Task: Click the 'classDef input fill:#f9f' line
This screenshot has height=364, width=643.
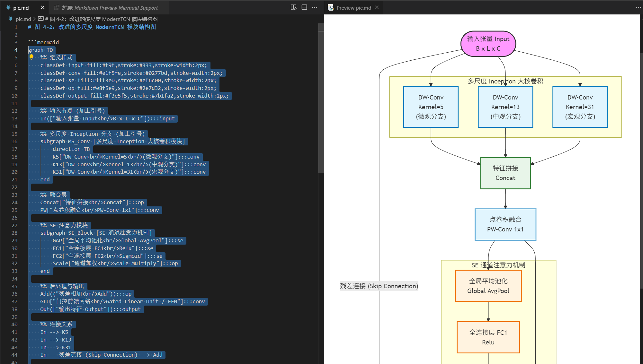Action: pyautogui.click(x=124, y=65)
